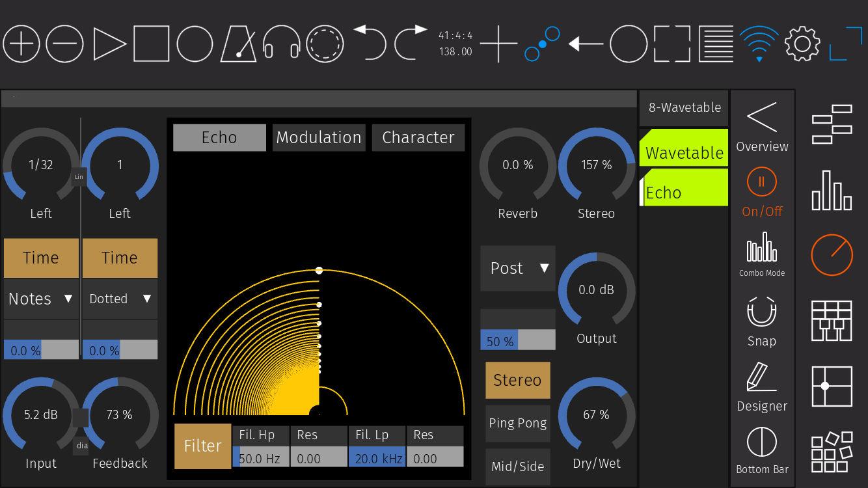This screenshot has height=488, width=868.
Task: Click the 50 % slider below the Post dropdown
Action: point(518,340)
